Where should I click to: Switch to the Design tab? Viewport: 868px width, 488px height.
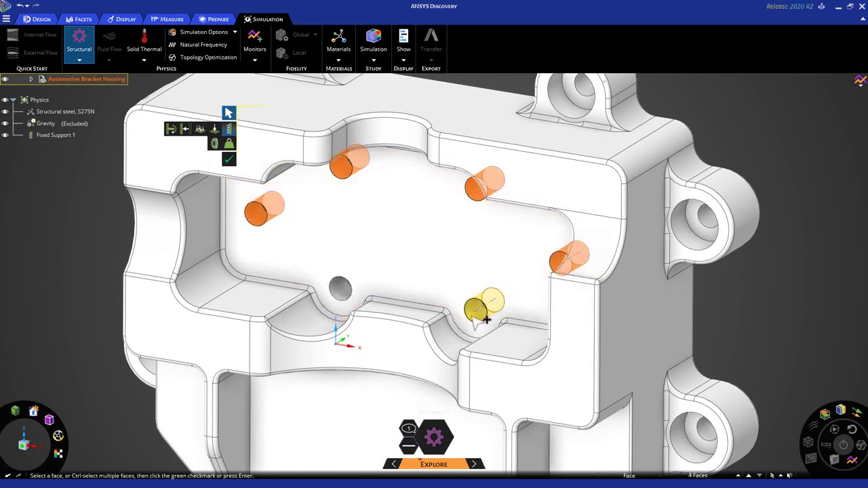(x=37, y=19)
